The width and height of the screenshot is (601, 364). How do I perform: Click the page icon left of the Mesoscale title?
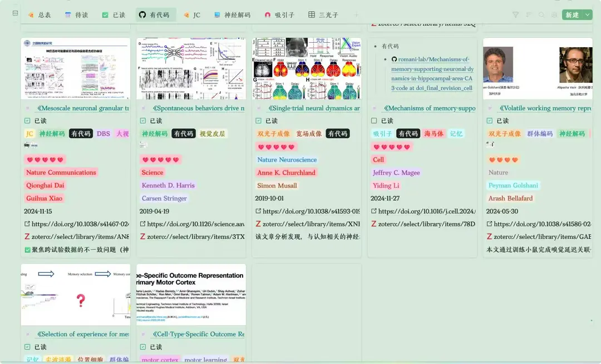28,108
